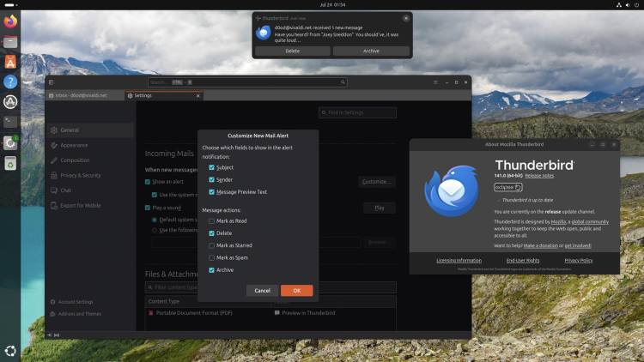Click the PDF icon in Content Type list

[x=151, y=313]
